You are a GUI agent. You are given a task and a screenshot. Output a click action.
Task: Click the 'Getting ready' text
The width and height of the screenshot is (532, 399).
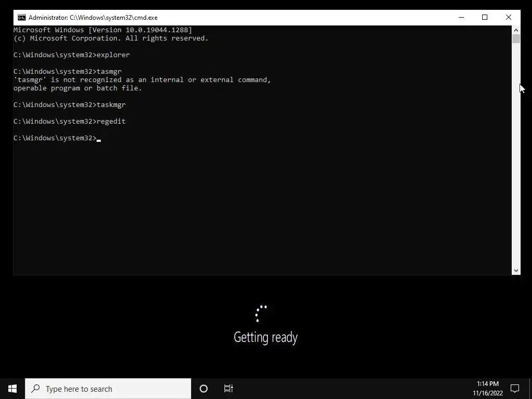(x=265, y=337)
